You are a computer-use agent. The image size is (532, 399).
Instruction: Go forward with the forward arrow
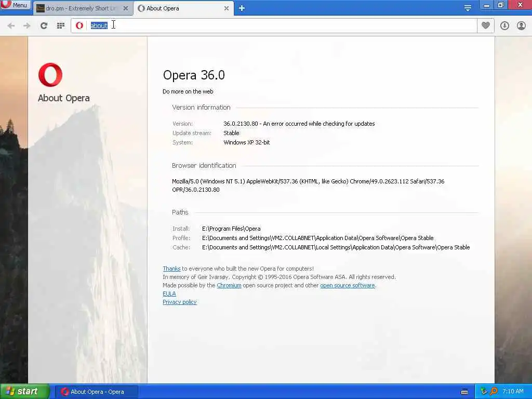pyautogui.click(x=27, y=25)
